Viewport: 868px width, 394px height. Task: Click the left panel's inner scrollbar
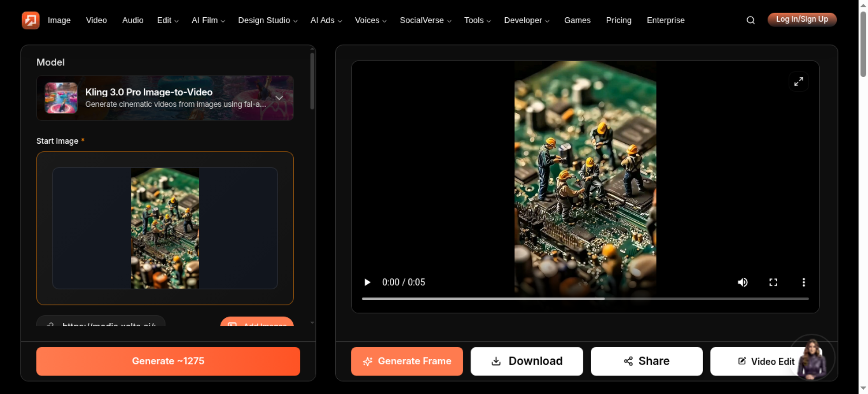click(312, 81)
